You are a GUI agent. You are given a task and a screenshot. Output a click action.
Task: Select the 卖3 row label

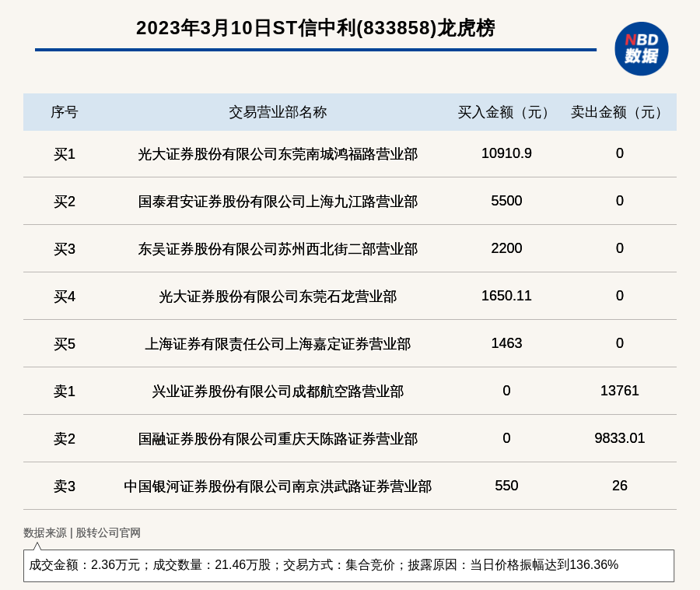point(65,486)
